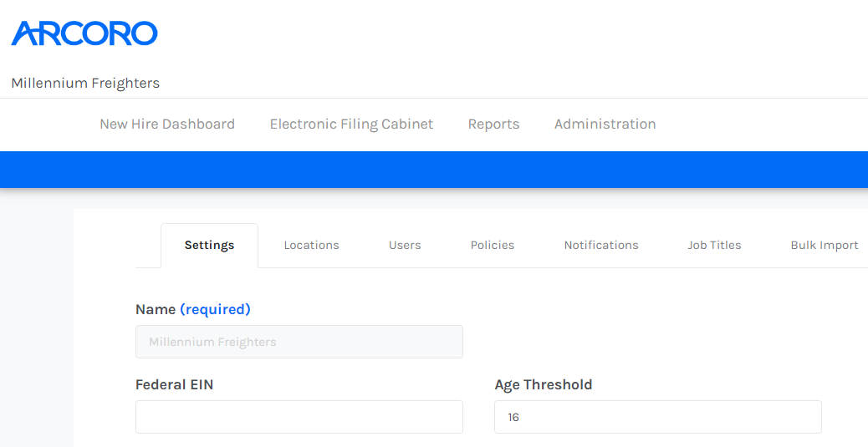Switch to the Users tab
This screenshot has width=868, height=447.
405,245
